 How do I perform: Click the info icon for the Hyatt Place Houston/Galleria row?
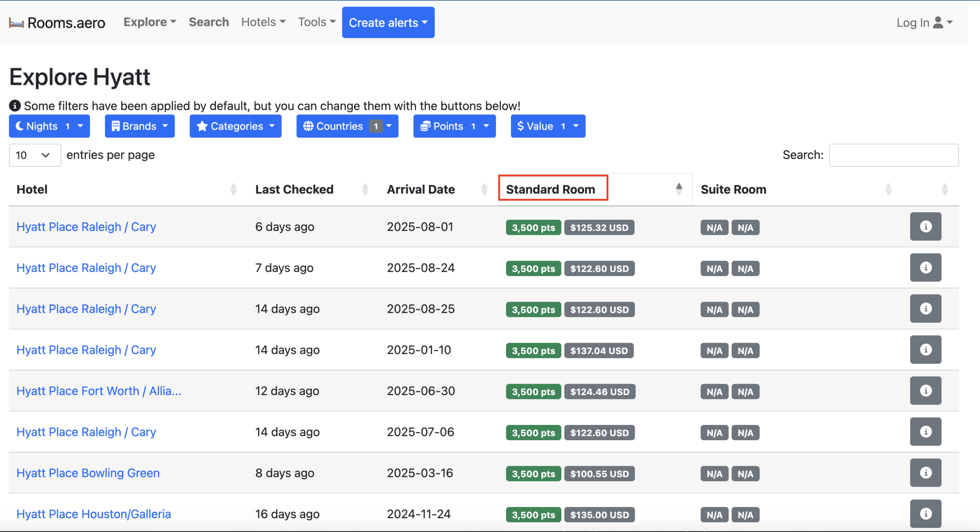(x=925, y=514)
